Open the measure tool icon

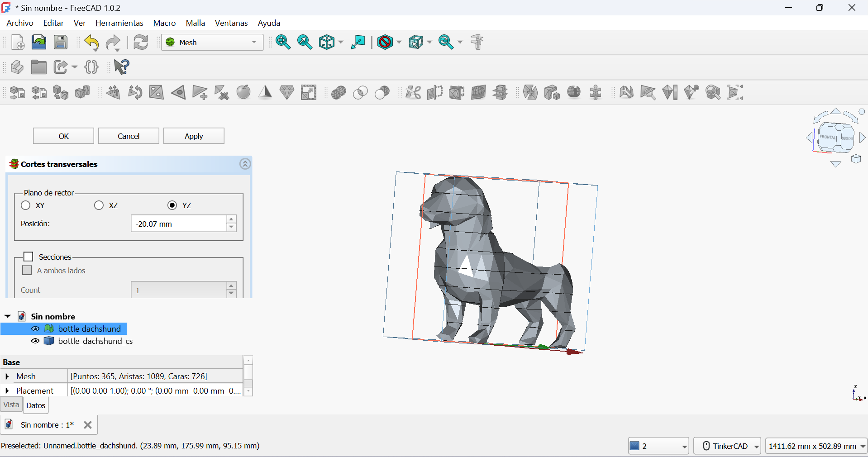(x=477, y=43)
